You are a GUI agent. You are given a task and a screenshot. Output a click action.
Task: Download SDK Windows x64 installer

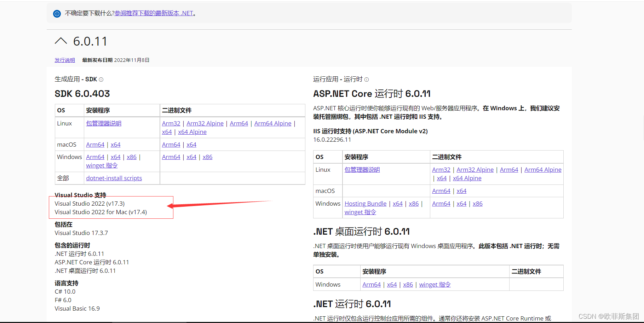(115, 157)
